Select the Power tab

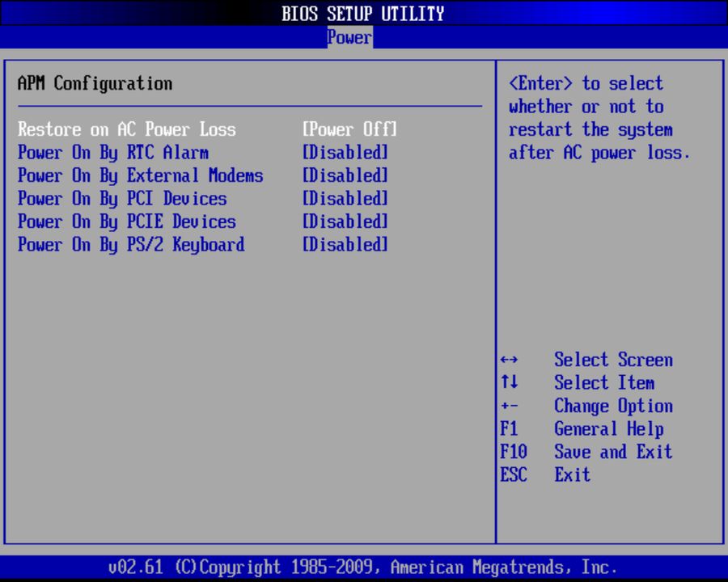[349, 37]
